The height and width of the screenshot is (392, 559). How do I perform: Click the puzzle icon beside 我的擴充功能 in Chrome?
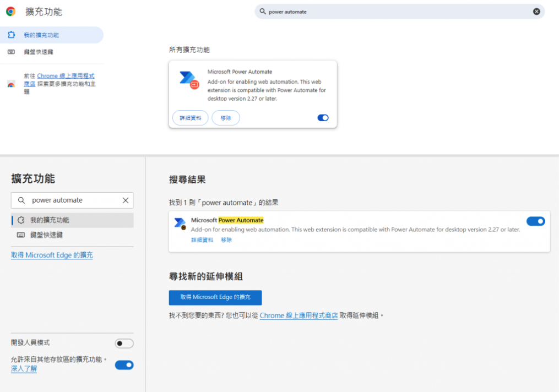point(12,35)
